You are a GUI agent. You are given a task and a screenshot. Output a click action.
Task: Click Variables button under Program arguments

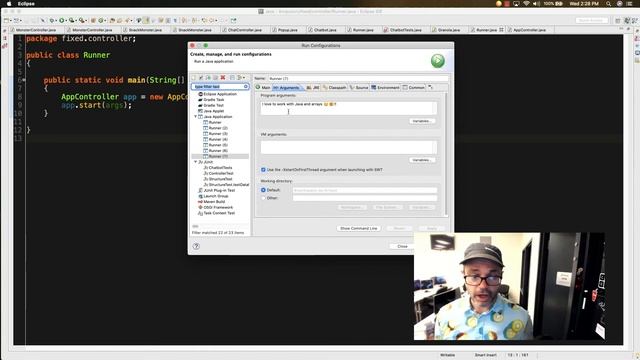pyautogui.click(x=422, y=121)
